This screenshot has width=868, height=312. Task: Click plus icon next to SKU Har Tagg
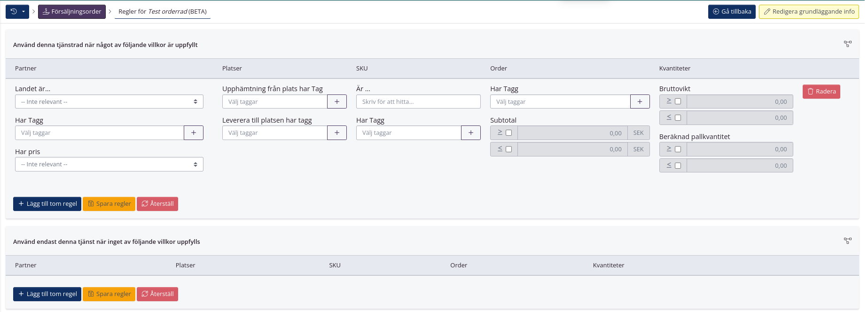coord(471,133)
